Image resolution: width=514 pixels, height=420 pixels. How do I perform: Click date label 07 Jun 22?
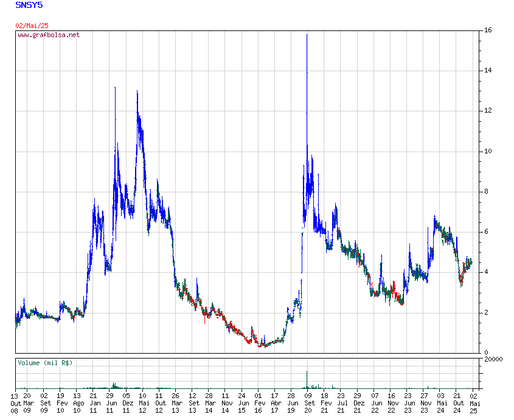(x=376, y=404)
